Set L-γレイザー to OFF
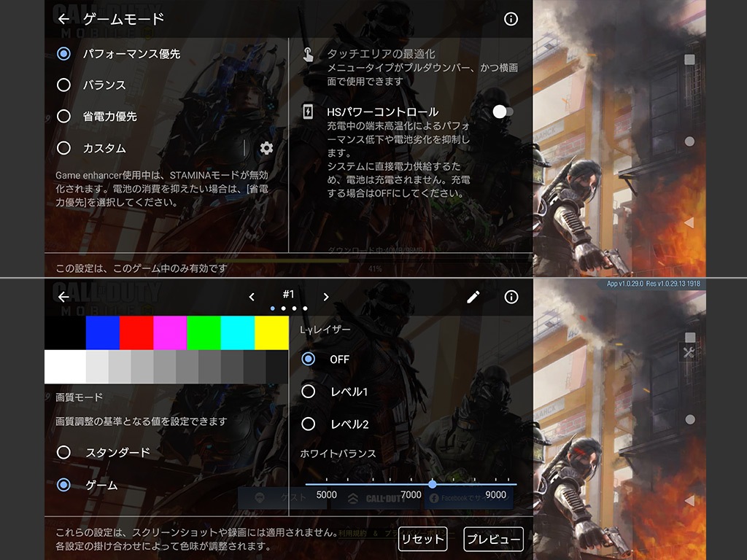This screenshot has height=560, width=747. point(325,359)
